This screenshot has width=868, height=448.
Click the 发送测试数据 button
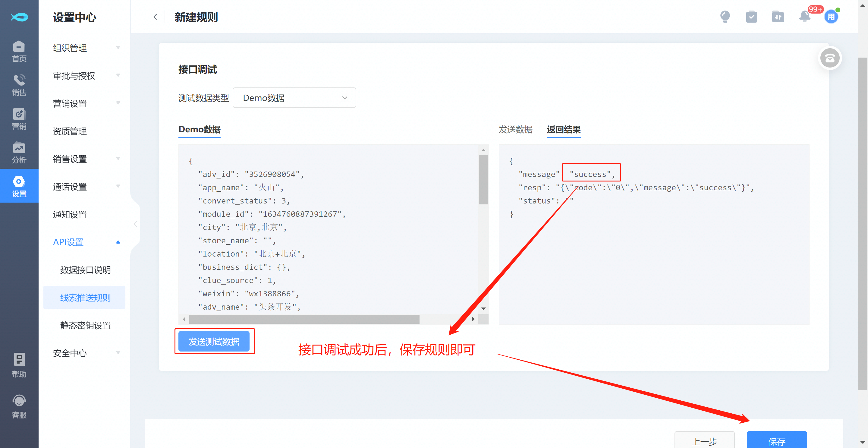coord(214,341)
